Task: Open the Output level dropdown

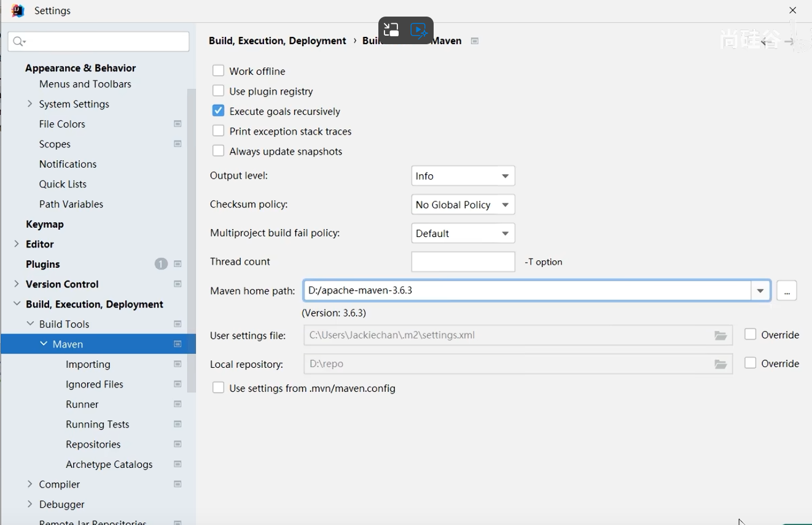Action: click(463, 176)
